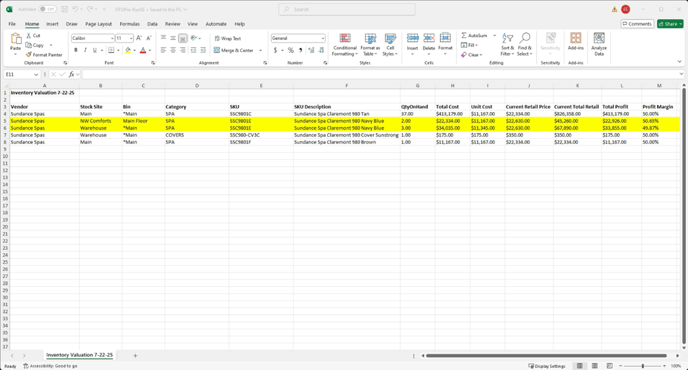This screenshot has width=688, height=370.
Task: Align text right
Action: [183, 50]
